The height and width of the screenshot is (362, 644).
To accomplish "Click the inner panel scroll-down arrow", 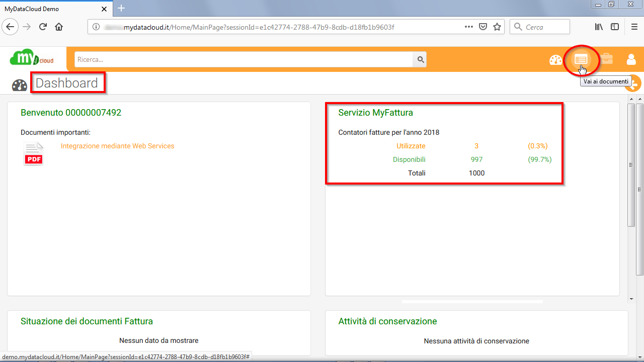I will click(x=631, y=299).
